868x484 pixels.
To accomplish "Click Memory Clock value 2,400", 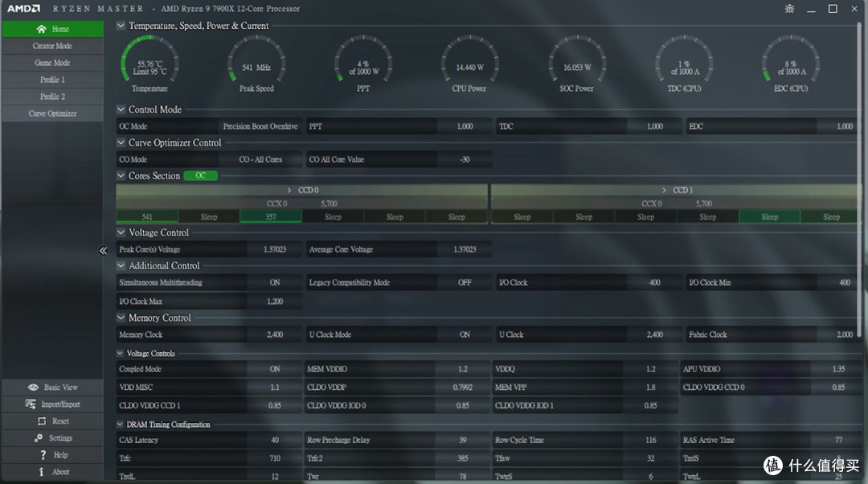I will 275,334.
